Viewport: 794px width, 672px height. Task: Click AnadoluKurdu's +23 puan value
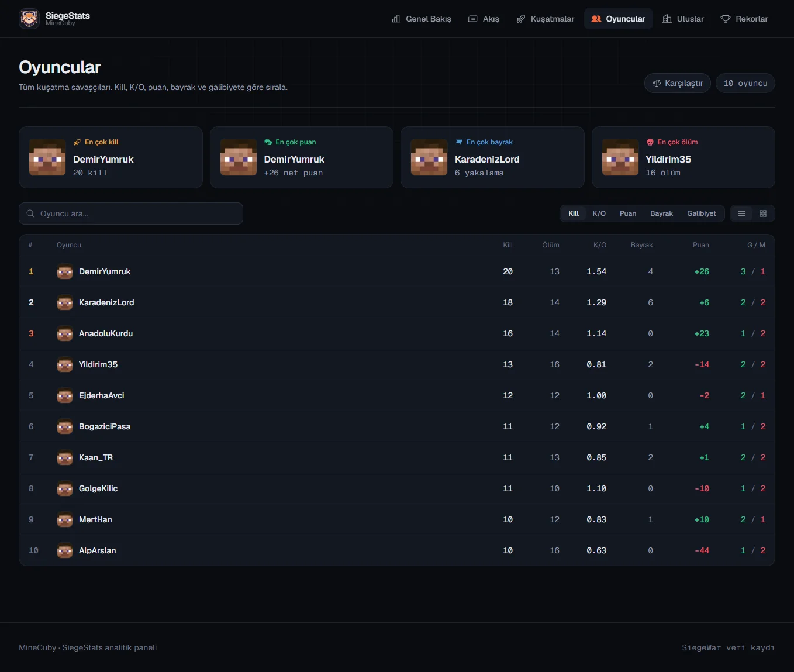click(x=702, y=333)
